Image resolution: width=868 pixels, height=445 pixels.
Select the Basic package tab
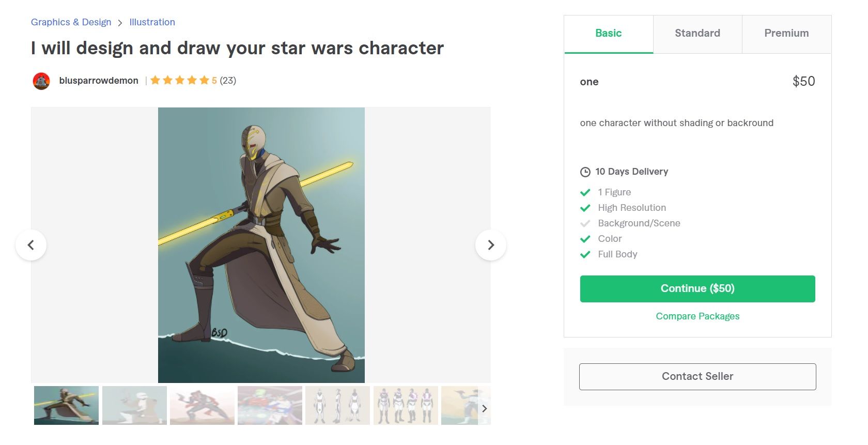[609, 34]
